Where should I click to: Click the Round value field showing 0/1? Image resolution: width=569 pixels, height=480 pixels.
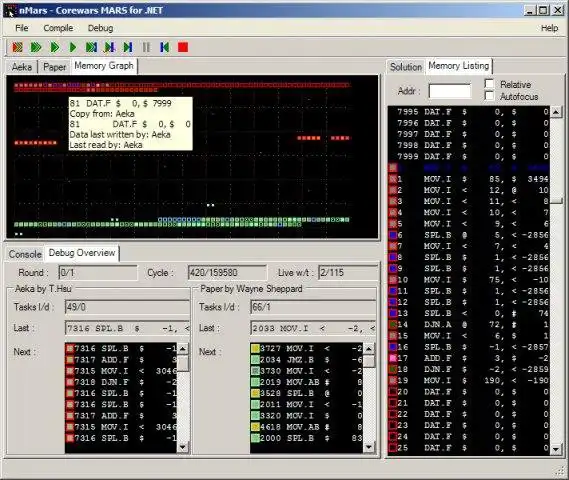(98, 272)
